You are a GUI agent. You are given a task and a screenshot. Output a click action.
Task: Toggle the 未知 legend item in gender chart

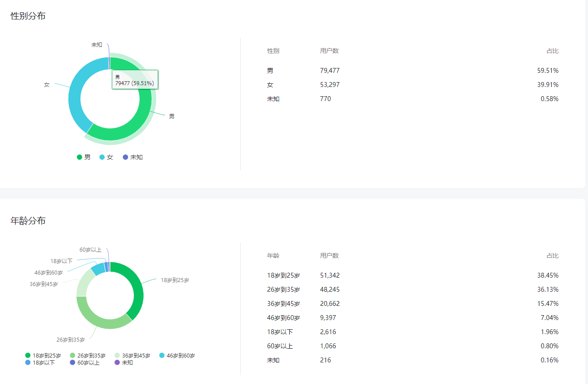tap(133, 157)
